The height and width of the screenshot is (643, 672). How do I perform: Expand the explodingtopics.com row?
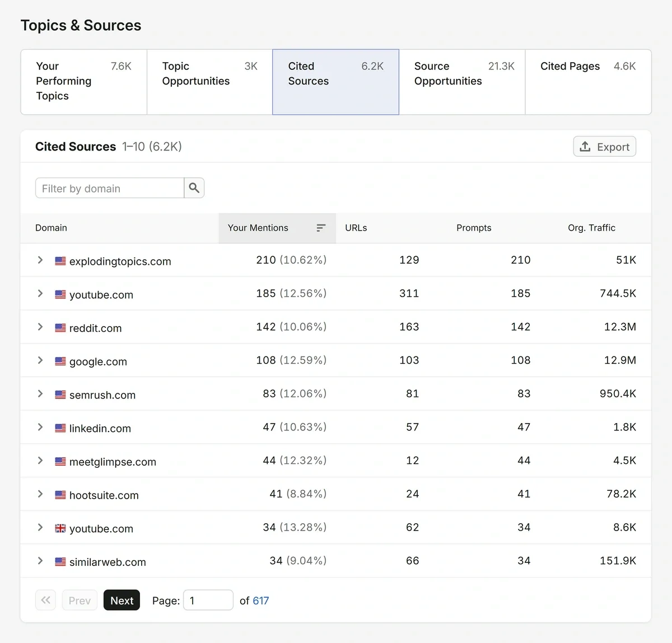click(40, 260)
